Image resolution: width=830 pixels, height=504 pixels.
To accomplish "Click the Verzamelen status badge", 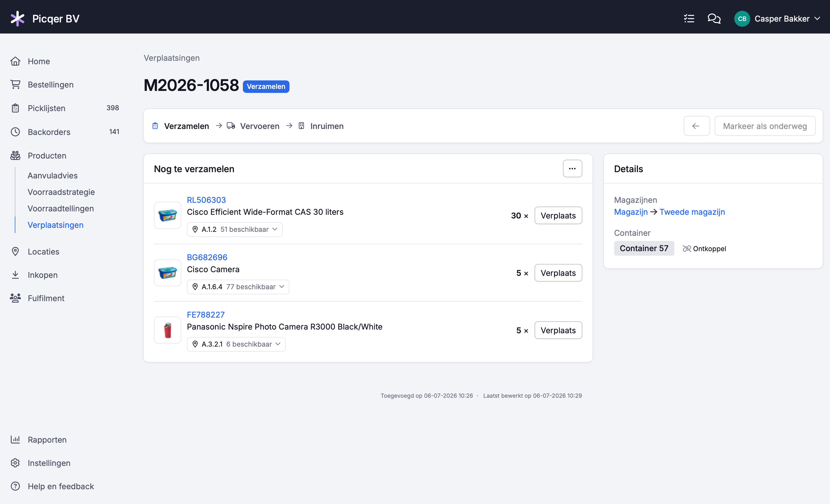I will click(266, 86).
